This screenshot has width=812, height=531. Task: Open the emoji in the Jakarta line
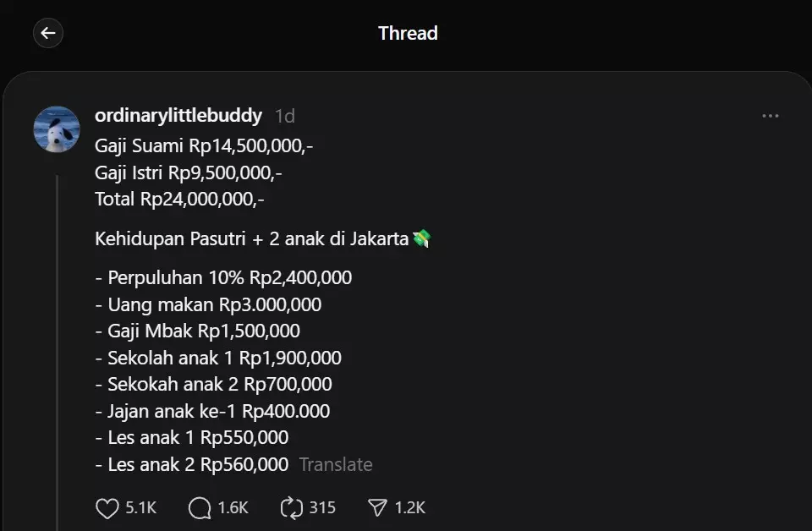coord(420,238)
